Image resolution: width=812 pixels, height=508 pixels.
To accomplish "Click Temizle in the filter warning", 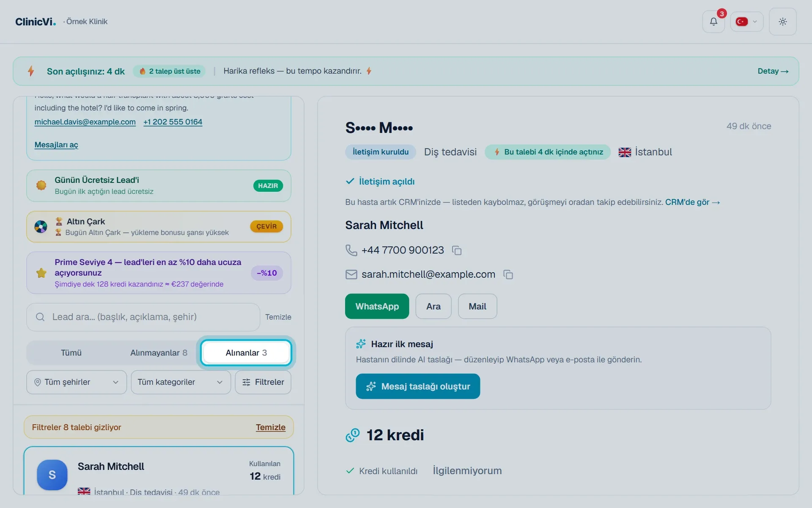I will [x=271, y=428].
